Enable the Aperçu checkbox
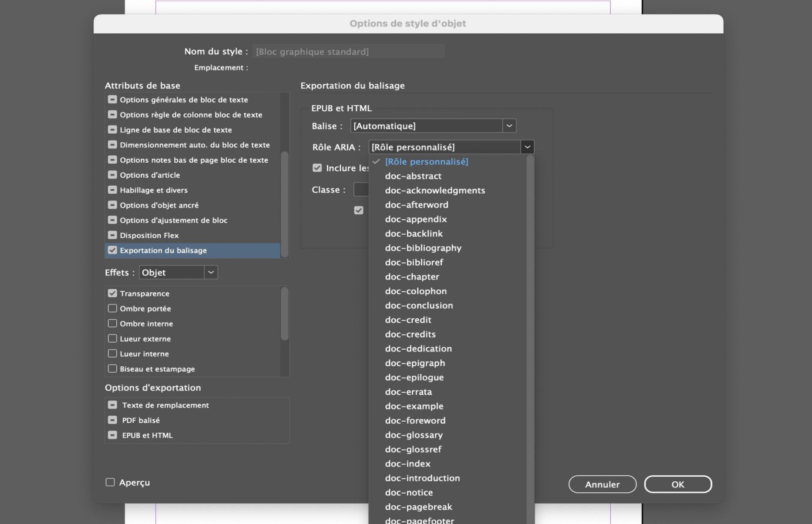This screenshot has width=812, height=524. click(110, 482)
